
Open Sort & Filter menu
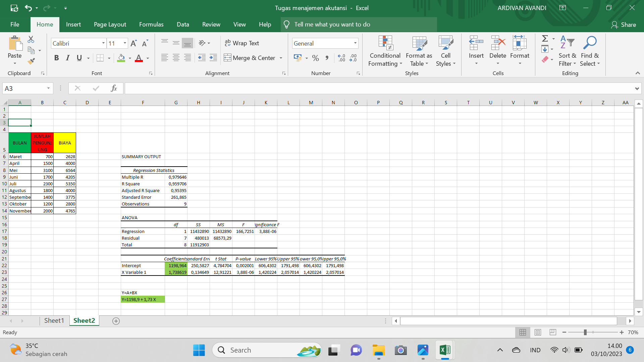coord(567,51)
